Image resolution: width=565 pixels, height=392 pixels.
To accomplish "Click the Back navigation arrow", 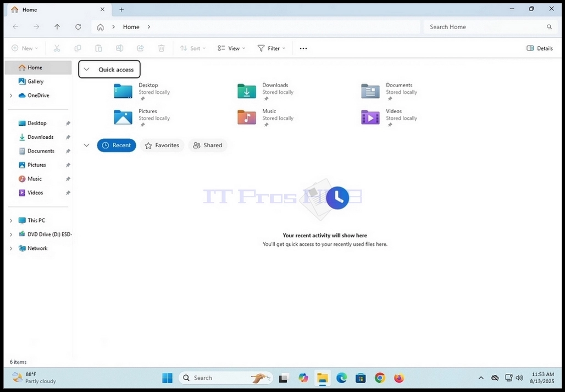I will [x=15, y=27].
